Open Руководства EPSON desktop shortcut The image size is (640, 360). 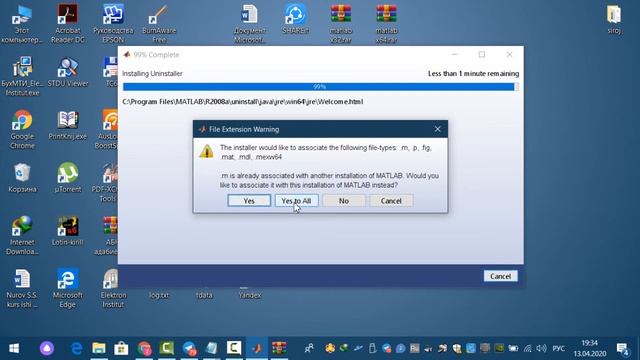click(x=113, y=24)
